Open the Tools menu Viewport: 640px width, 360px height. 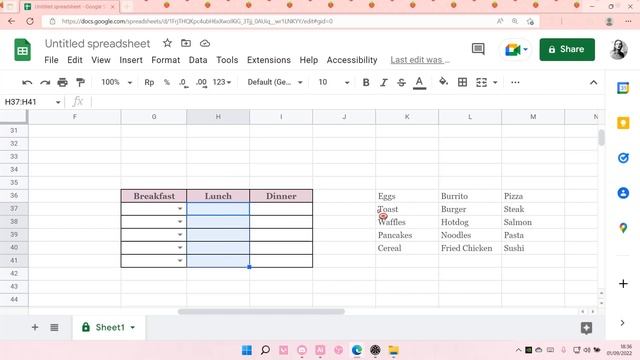pos(227,60)
